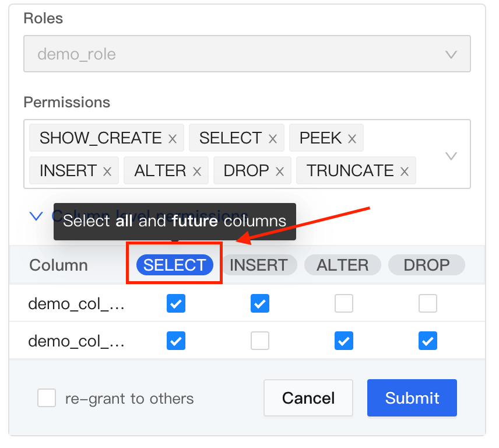Toggle the SELECT column header pill
This screenshot has height=448, width=499.
point(175,265)
